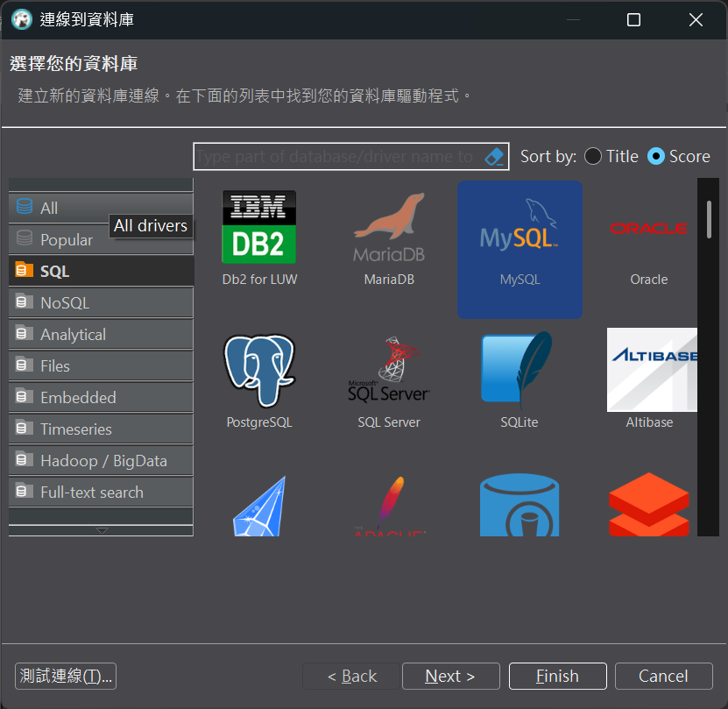728x709 pixels.
Task: Click the DBeaver app icon in title bar
Action: tap(21, 19)
